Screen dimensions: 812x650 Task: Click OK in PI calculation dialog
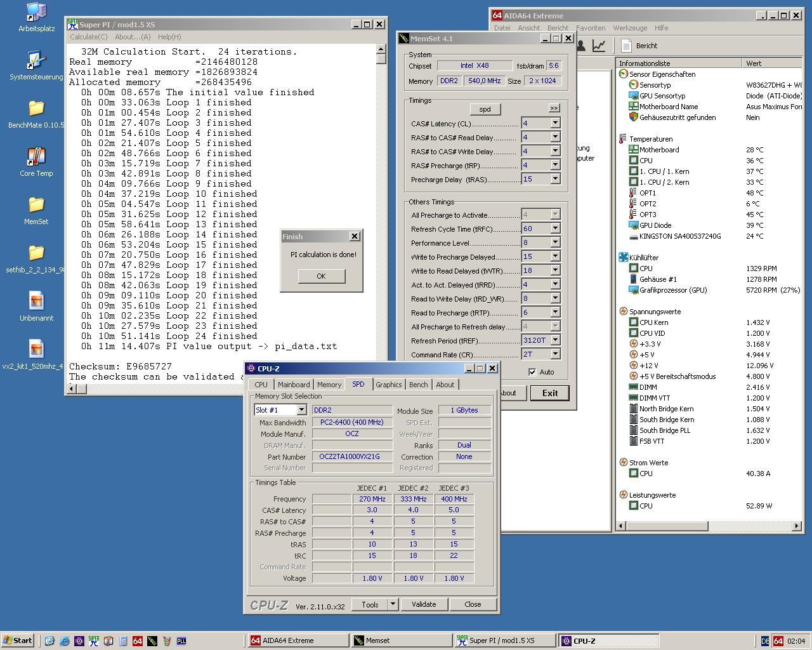(x=321, y=276)
